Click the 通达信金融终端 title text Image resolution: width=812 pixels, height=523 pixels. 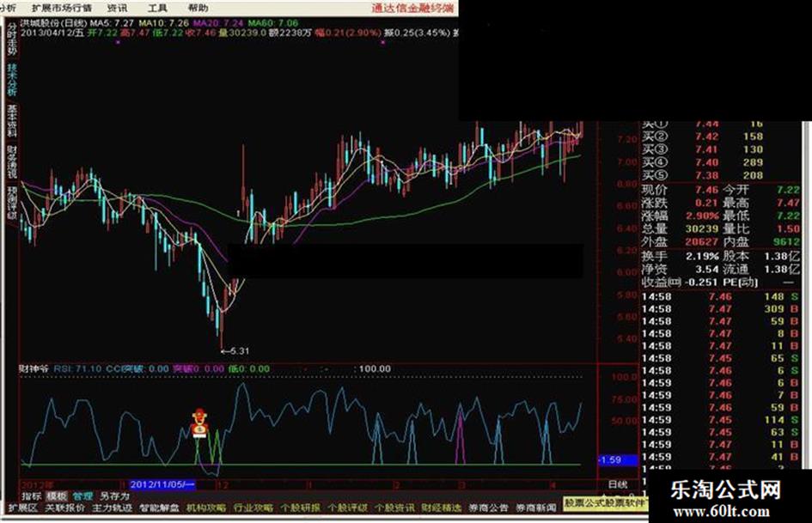412,8
